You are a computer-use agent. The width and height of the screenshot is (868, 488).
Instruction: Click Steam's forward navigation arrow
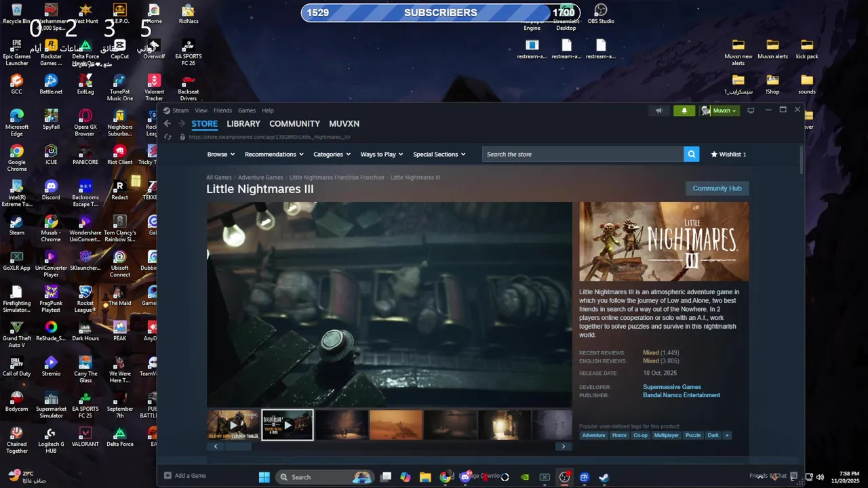182,123
